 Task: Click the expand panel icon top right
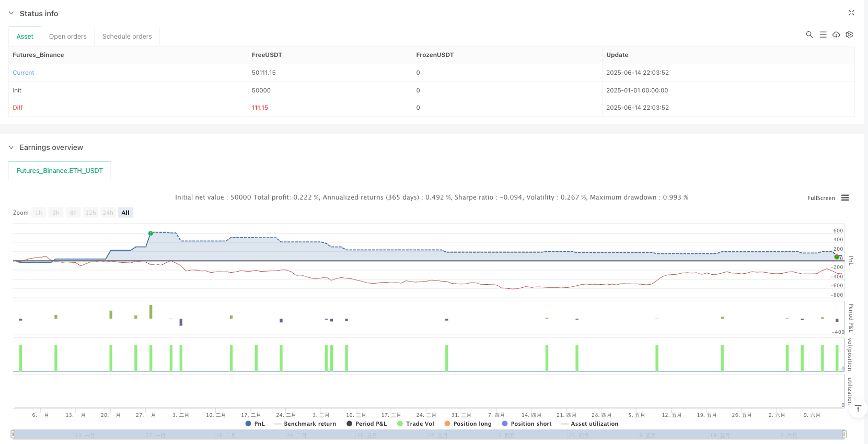click(x=851, y=13)
